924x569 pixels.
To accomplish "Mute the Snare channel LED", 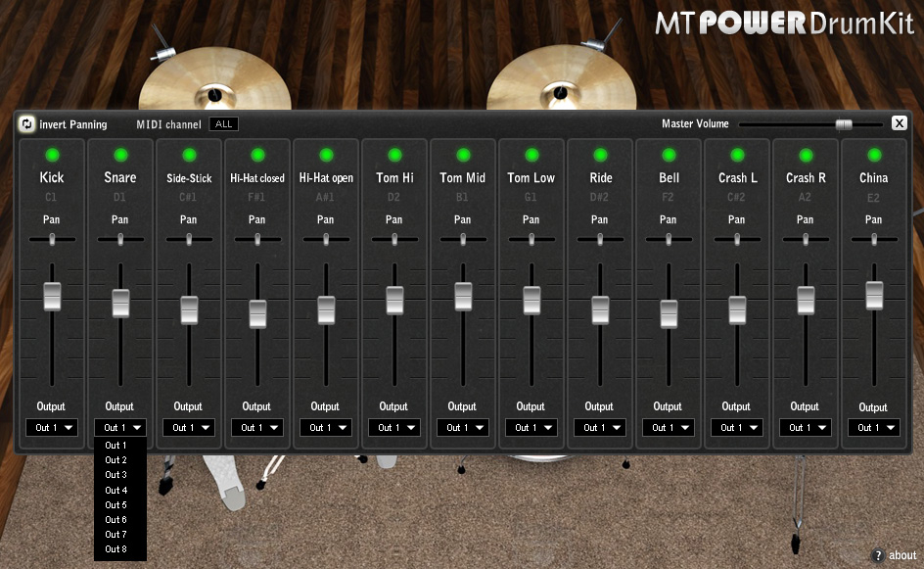I will point(120,155).
